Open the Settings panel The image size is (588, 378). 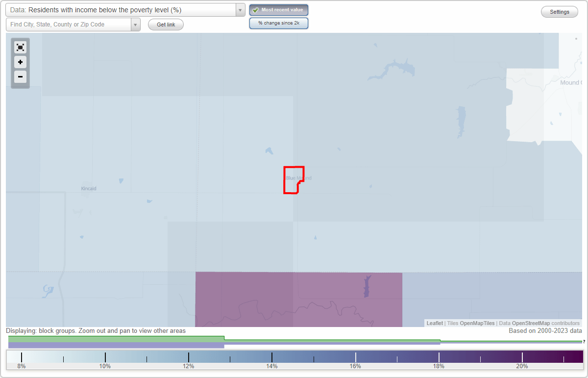559,11
